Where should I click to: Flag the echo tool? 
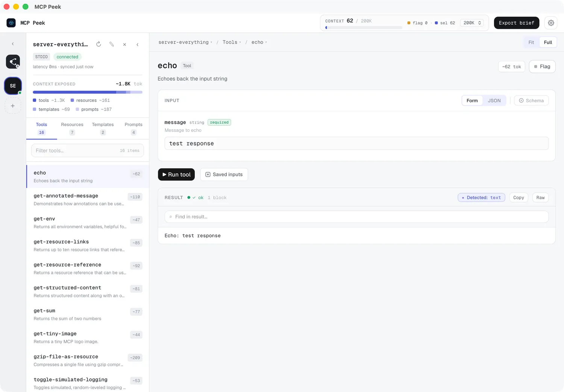pyautogui.click(x=542, y=67)
